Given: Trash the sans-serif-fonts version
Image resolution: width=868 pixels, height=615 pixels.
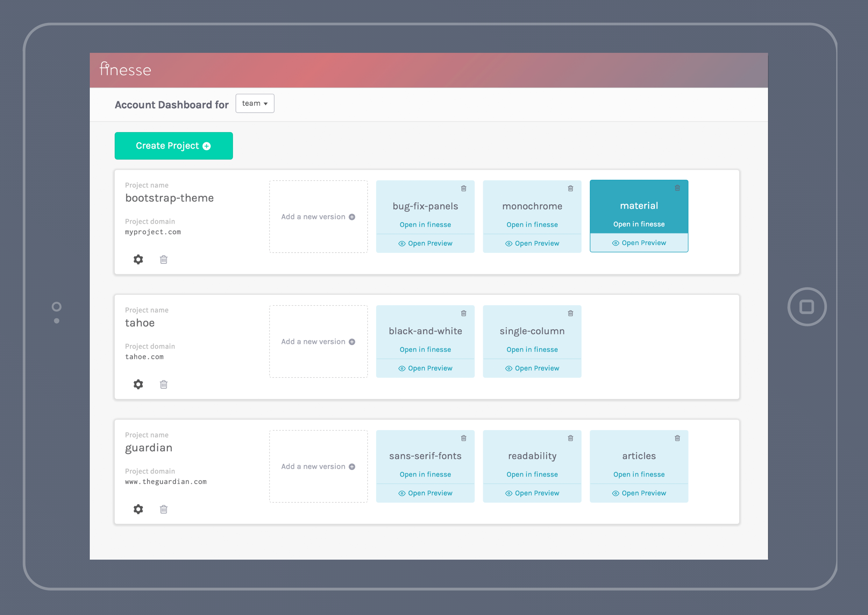Looking at the screenshot, I should [x=464, y=438].
